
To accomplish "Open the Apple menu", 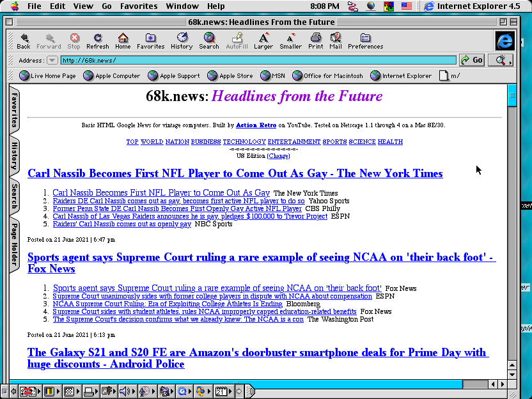I will coord(15,6).
